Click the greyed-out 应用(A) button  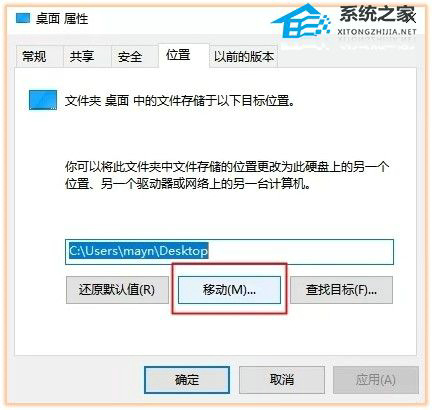point(376,380)
